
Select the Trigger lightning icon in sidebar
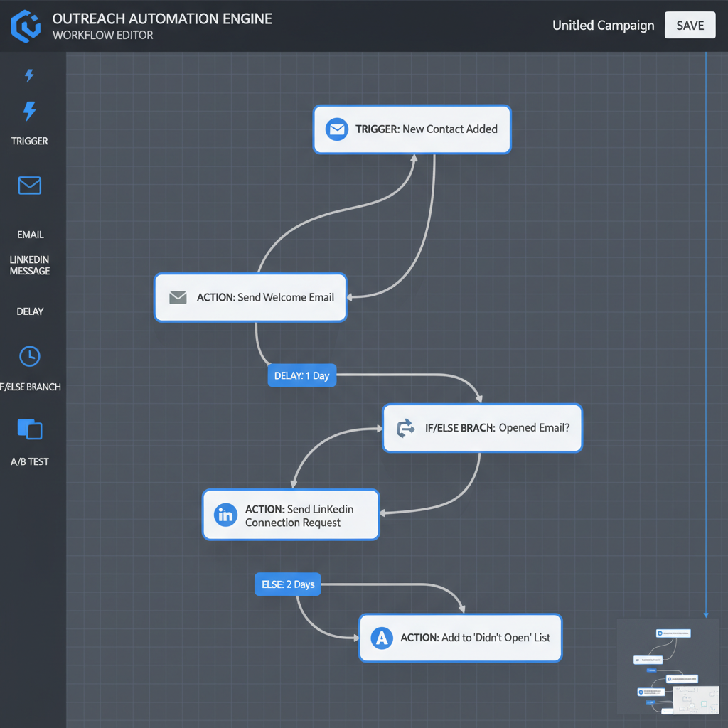click(x=29, y=110)
